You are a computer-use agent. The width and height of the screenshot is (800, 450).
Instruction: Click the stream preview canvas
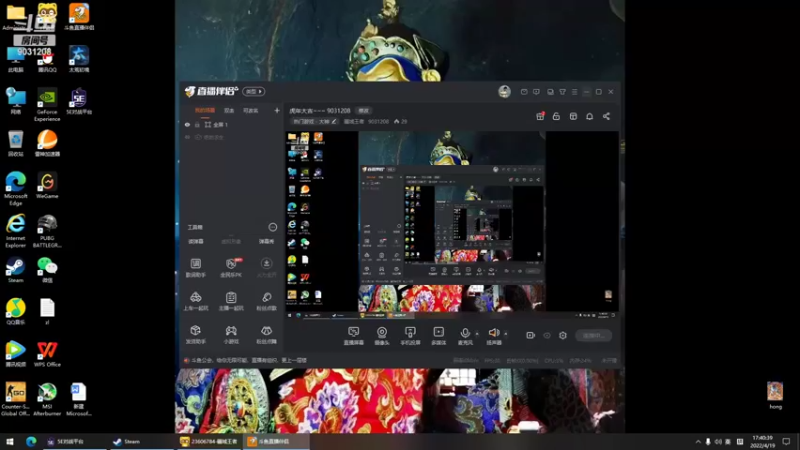(x=452, y=225)
